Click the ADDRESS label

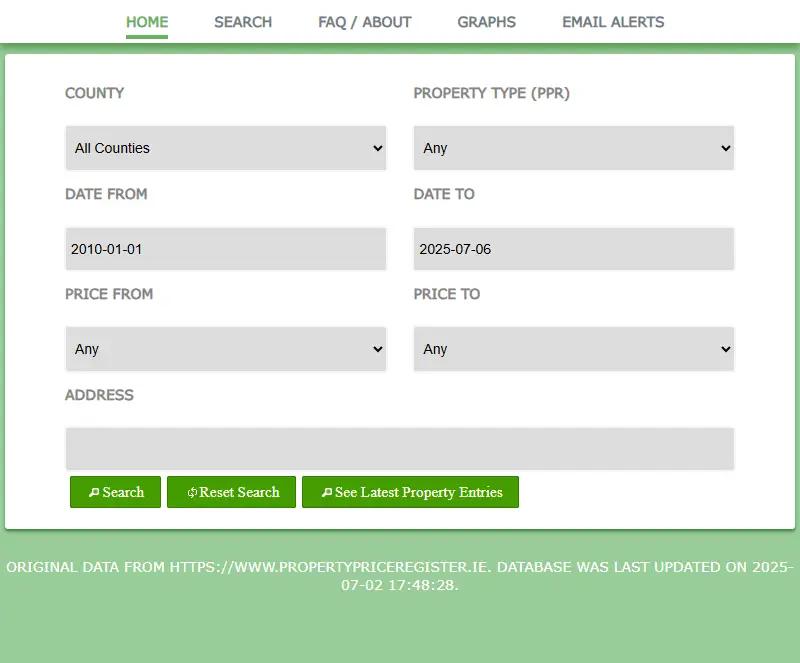point(99,395)
